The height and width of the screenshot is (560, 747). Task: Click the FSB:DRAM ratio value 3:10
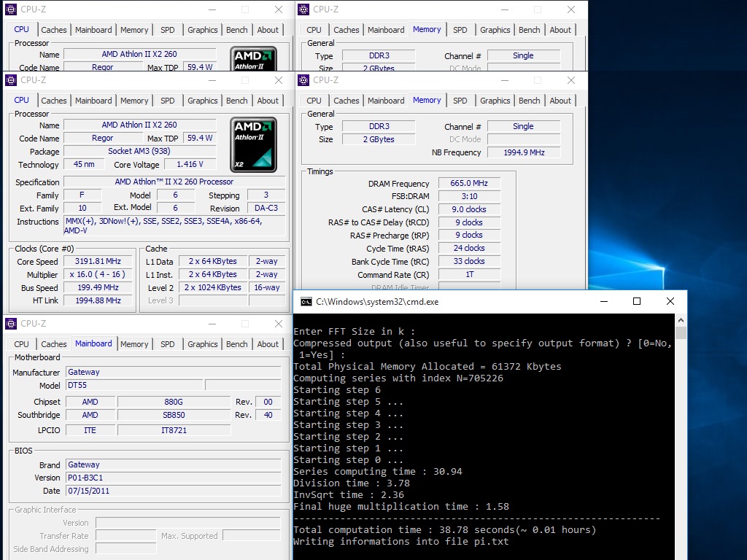coord(469,196)
